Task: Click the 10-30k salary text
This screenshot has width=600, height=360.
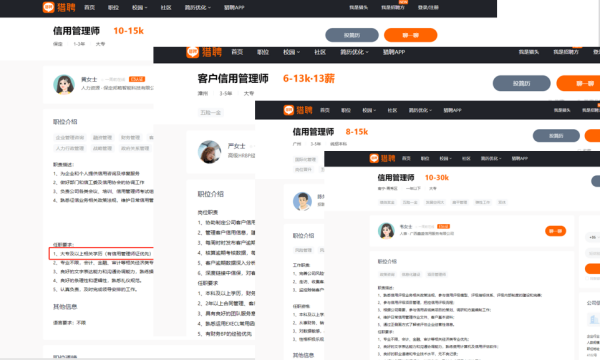Action: click(437, 178)
